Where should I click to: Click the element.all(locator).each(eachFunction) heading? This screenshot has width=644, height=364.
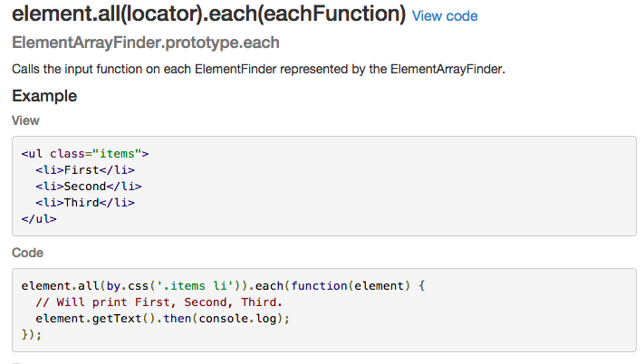pos(208,14)
